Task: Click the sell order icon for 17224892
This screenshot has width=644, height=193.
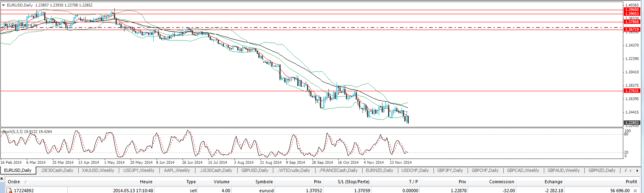Action: [x=9, y=190]
